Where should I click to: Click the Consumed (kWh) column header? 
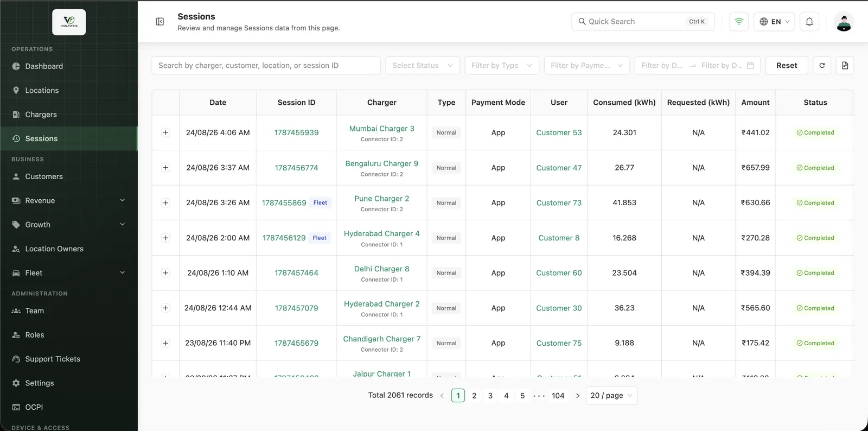coord(624,103)
